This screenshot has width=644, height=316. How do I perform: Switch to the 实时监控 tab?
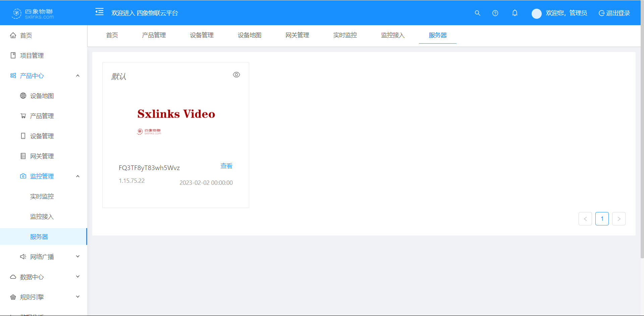[345, 35]
